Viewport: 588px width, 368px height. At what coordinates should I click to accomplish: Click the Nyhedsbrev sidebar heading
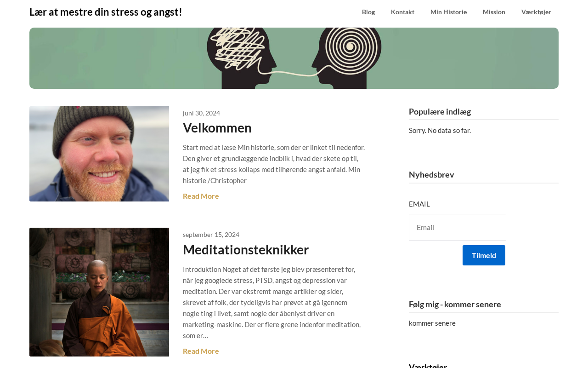pos(431,174)
